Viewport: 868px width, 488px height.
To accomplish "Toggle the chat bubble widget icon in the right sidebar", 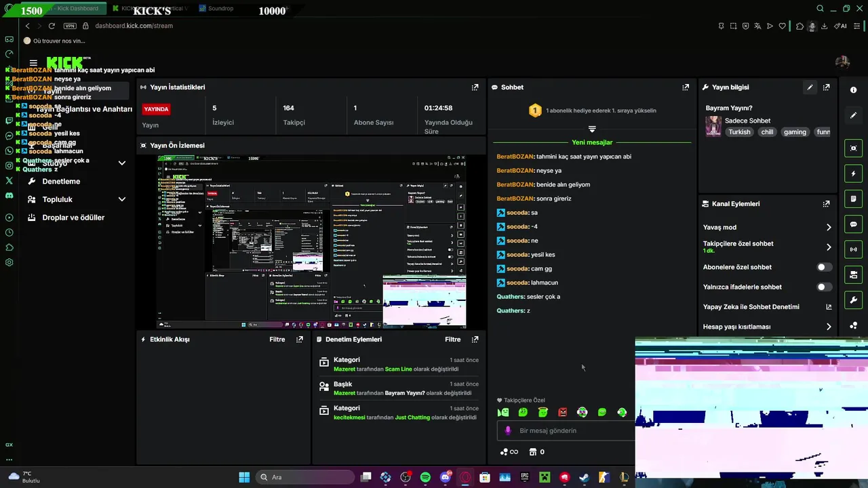I will click(853, 224).
